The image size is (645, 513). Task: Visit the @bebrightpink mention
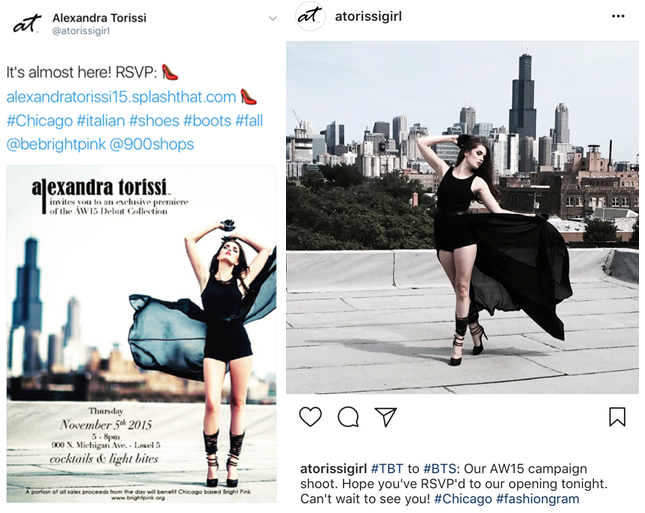(x=56, y=144)
